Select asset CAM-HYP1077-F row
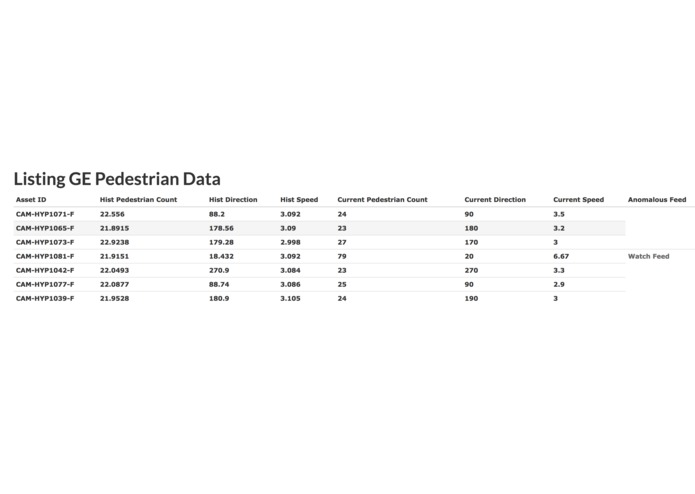Image resolution: width=695 pixels, height=494 pixels. pos(319,284)
